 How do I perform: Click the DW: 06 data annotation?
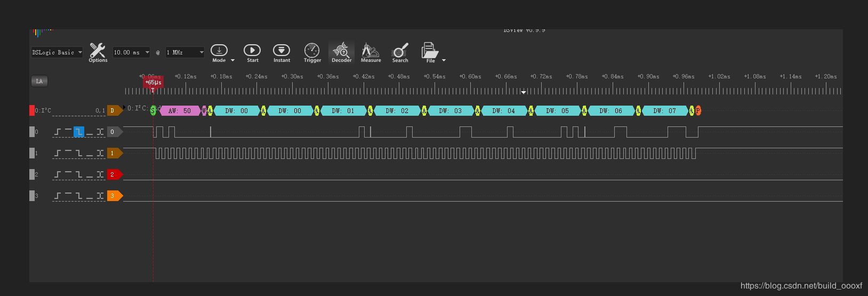click(x=611, y=111)
